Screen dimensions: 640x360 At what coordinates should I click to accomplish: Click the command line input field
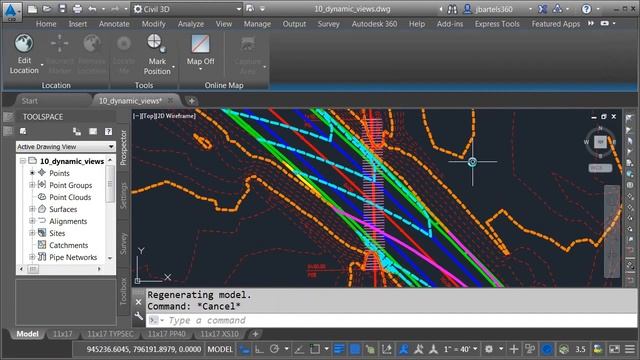pyautogui.click(x=392, y=320)
